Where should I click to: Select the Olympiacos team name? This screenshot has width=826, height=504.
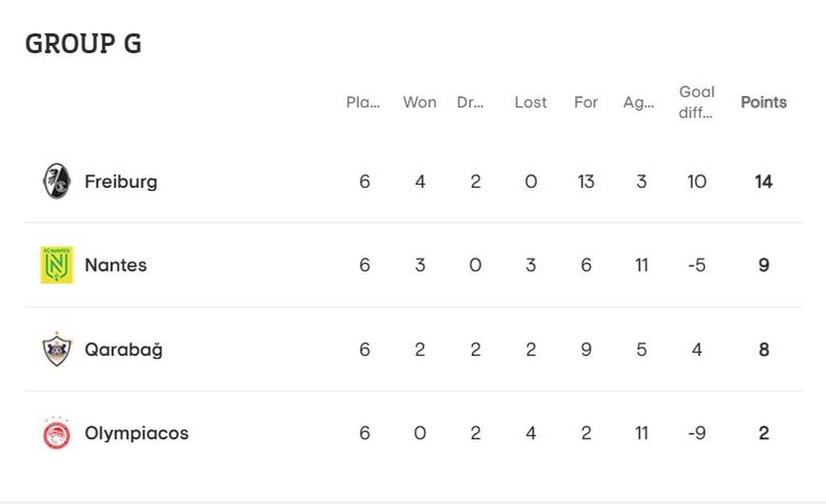(136, 434)
